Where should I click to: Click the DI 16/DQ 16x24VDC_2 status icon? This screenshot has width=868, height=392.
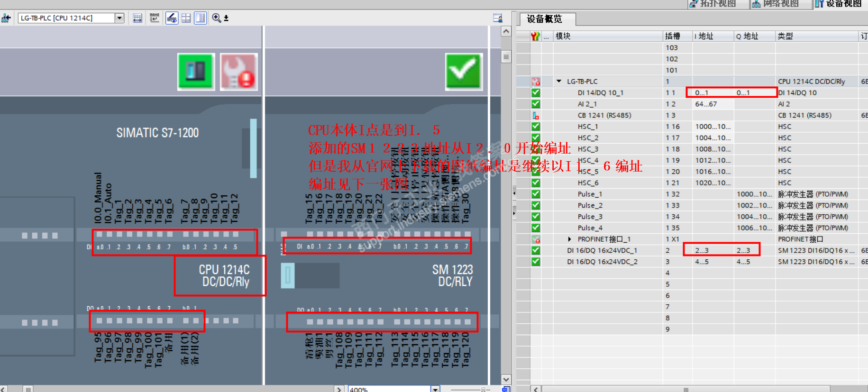click(536, 262)
